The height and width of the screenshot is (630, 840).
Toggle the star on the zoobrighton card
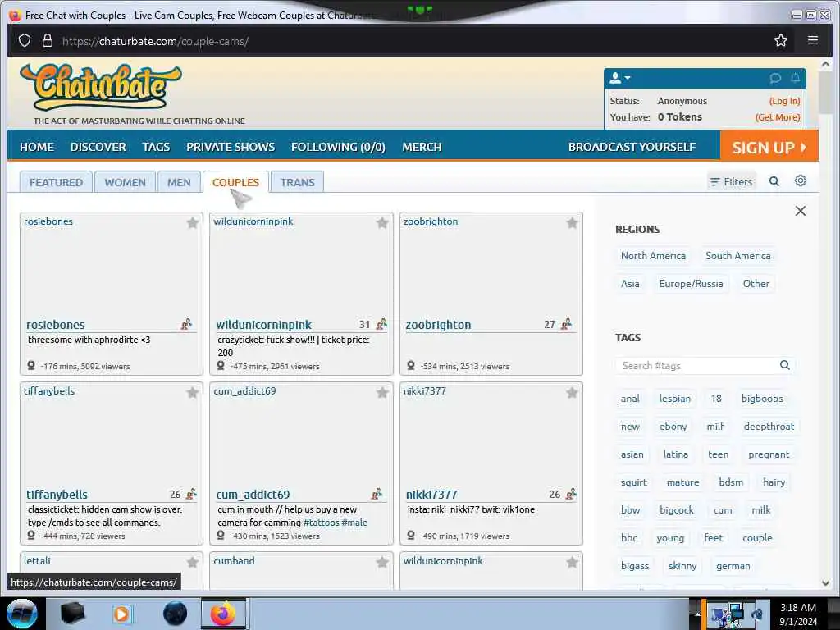pyautogui.click(x=572, y=223)
